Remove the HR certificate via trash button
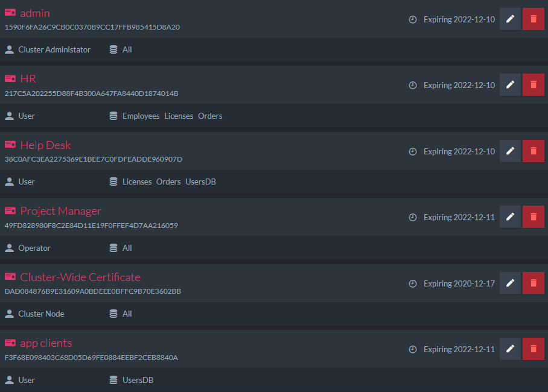The width and height of the screenshot is (548, 392). 534,84
